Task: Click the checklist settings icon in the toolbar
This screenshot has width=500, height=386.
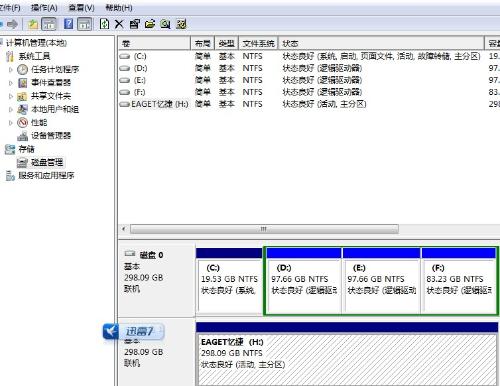Action: click(181, 24)
